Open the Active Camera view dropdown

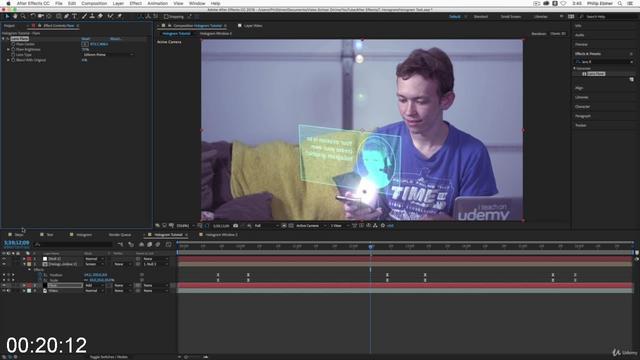point(311,226)
